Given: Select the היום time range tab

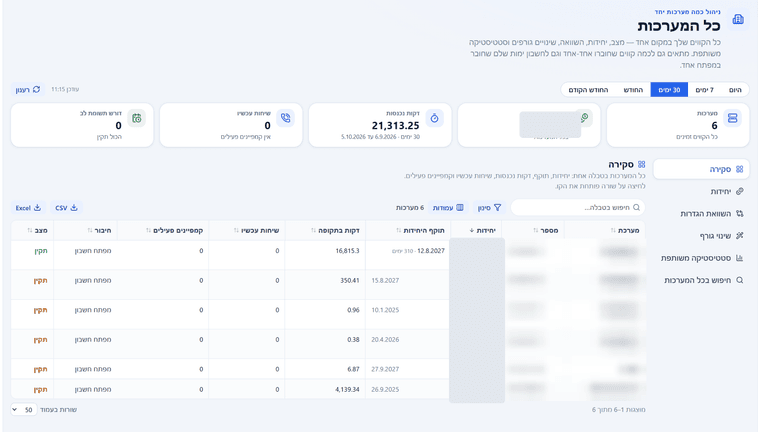Looking at the screenshot, I should coord(735,90).
